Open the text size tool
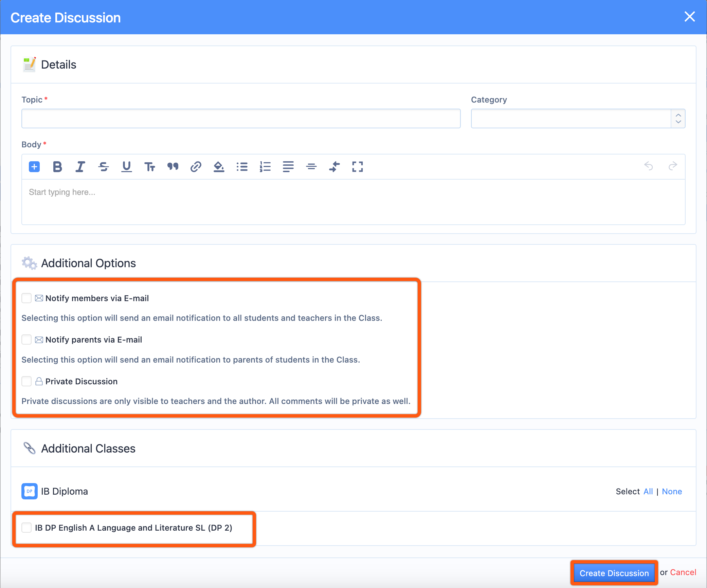Screen dimensions: 707x588 point(150,167)
